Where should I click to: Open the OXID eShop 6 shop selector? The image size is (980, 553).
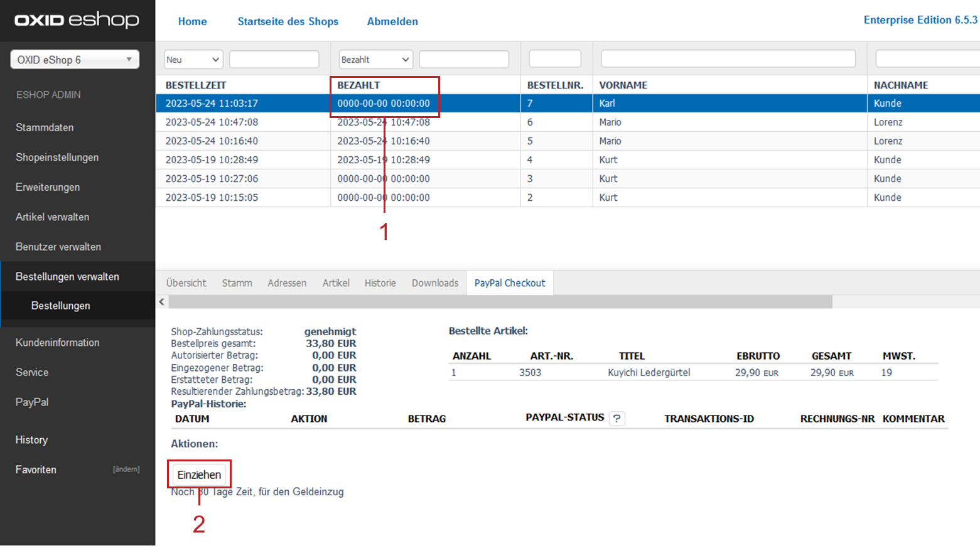(75, 60)
